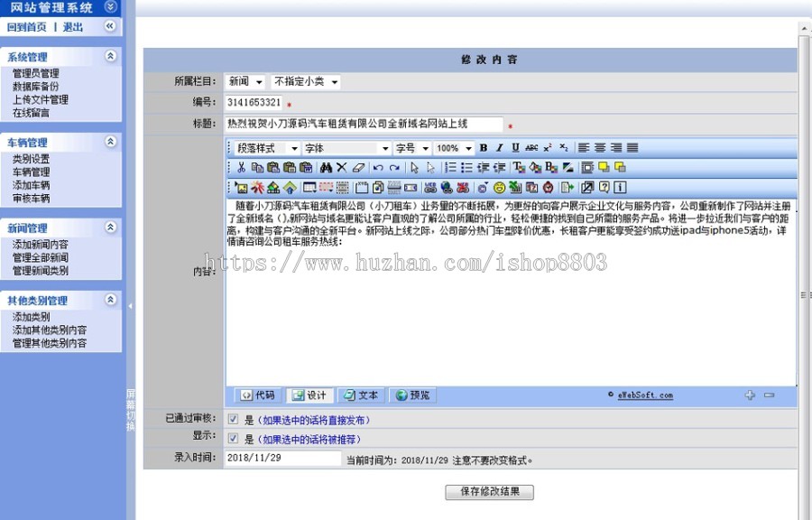
Task: Align text left in editor
Action: [x=584, y=148]
